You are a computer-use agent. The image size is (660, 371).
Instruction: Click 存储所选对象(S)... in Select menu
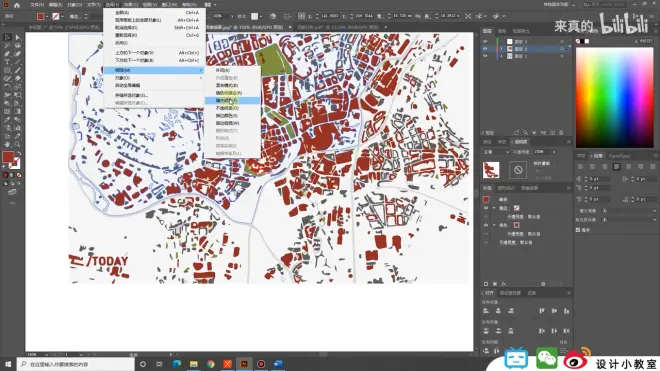[154, 95]
